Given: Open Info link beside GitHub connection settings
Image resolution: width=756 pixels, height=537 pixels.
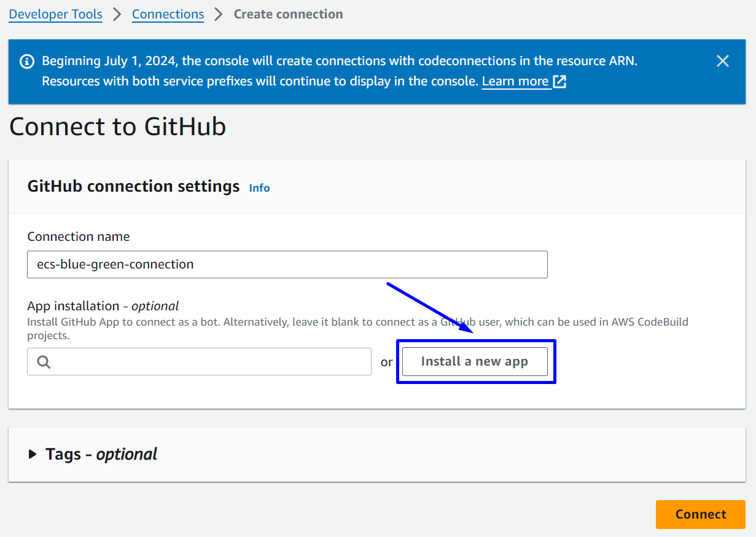Looking at the screenshot, I should click(x=259, y=188).
